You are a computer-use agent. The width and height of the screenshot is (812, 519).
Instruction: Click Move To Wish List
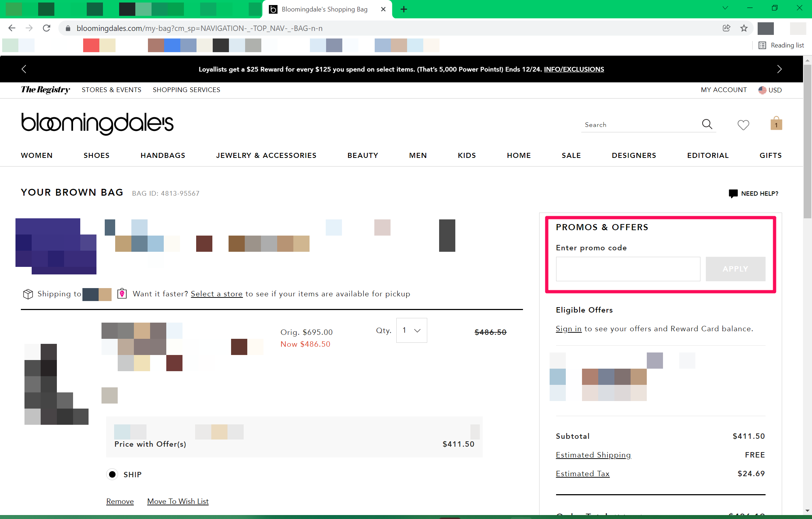[x=178, y=501]
